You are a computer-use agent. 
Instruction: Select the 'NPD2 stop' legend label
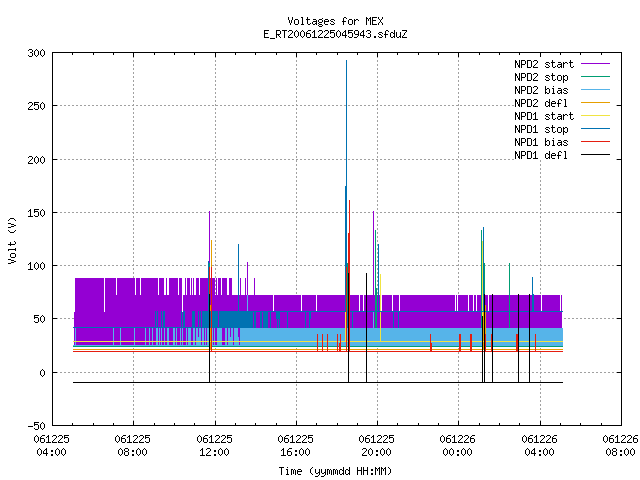[541, 77]
